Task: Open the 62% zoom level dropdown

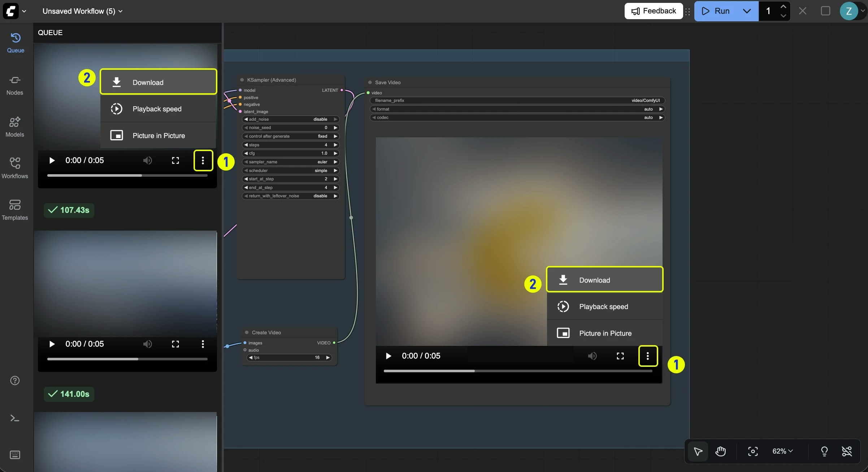Action: coord(782,451)
